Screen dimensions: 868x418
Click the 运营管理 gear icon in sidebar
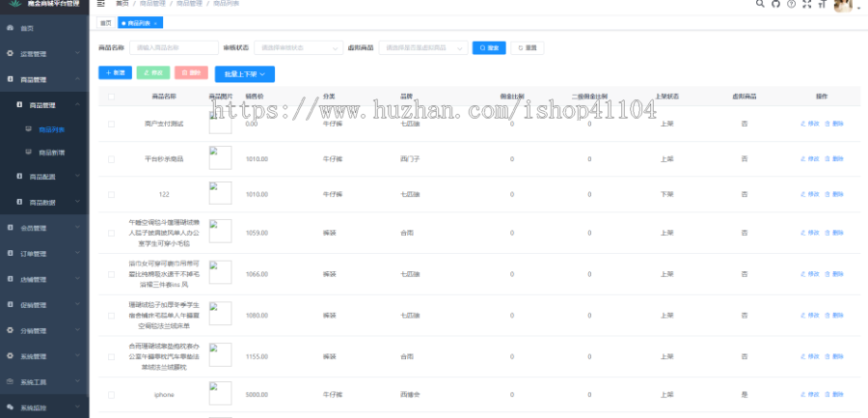(10, 53)
